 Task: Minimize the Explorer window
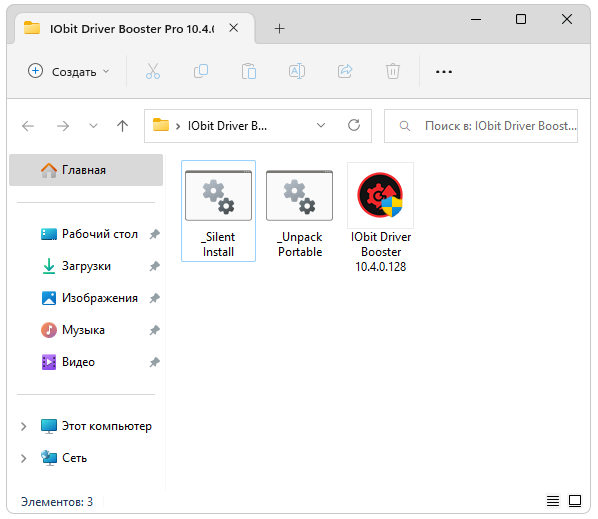point(476,19)
